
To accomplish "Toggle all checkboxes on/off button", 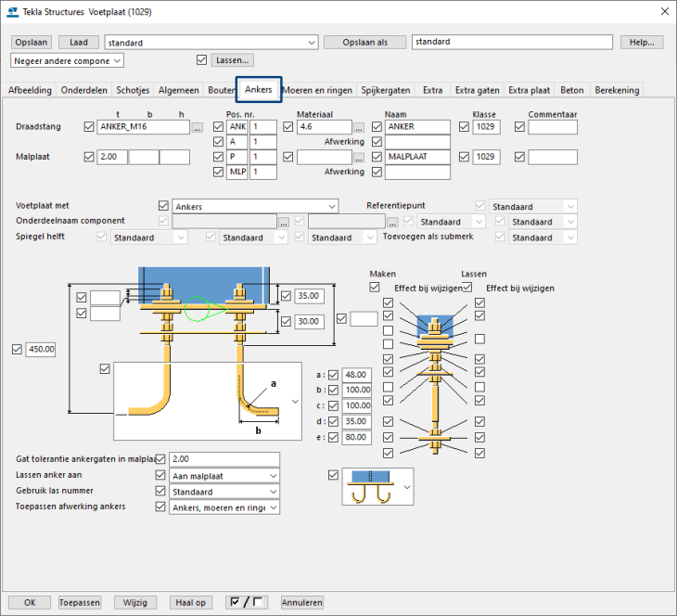I will 247,602.
